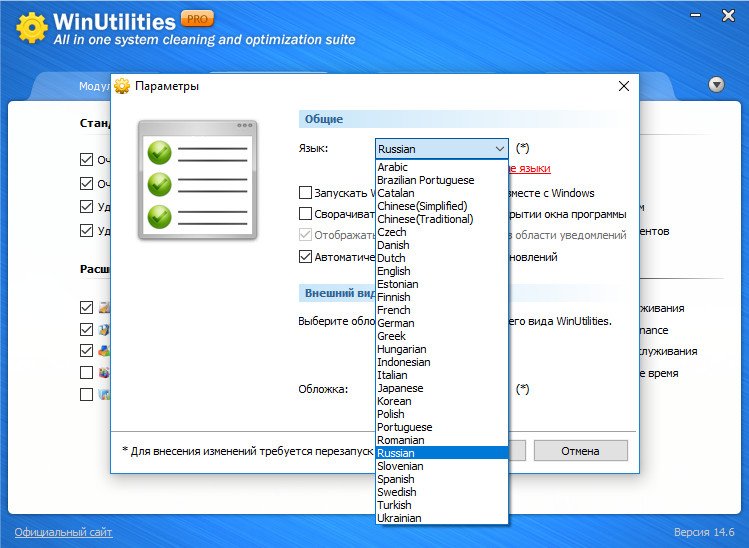Select Romanian in the list

click(442, 440)
